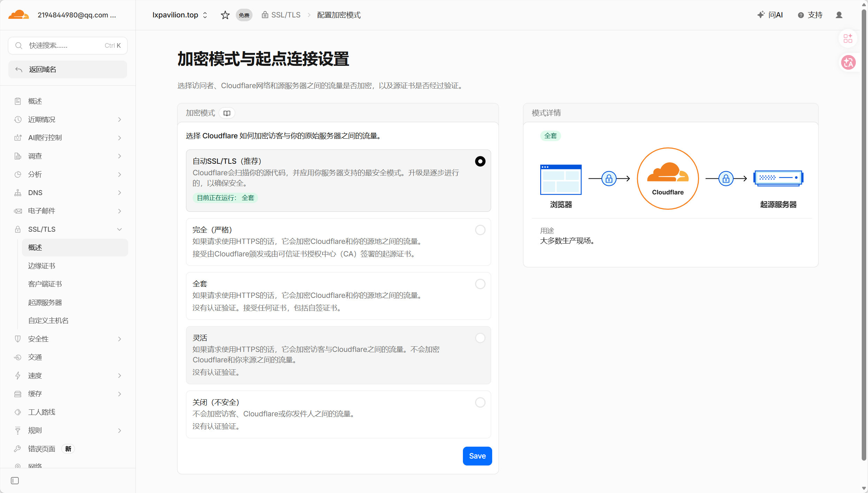
Task: Open 客户端证书 submenu item
Action: pos(75,284)
